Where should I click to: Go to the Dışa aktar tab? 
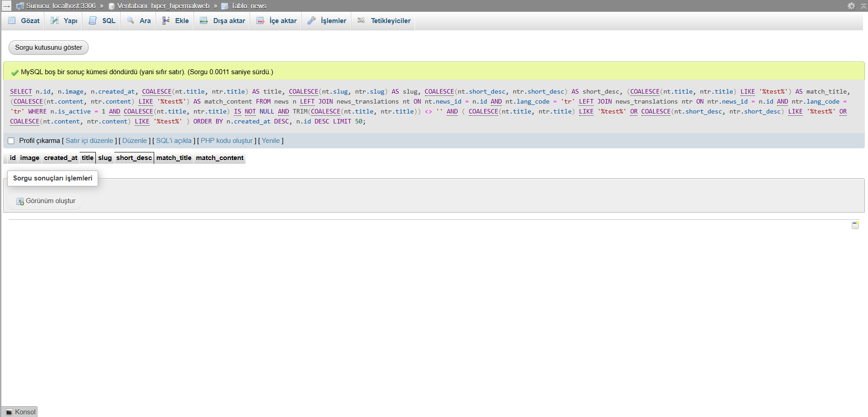223,21
